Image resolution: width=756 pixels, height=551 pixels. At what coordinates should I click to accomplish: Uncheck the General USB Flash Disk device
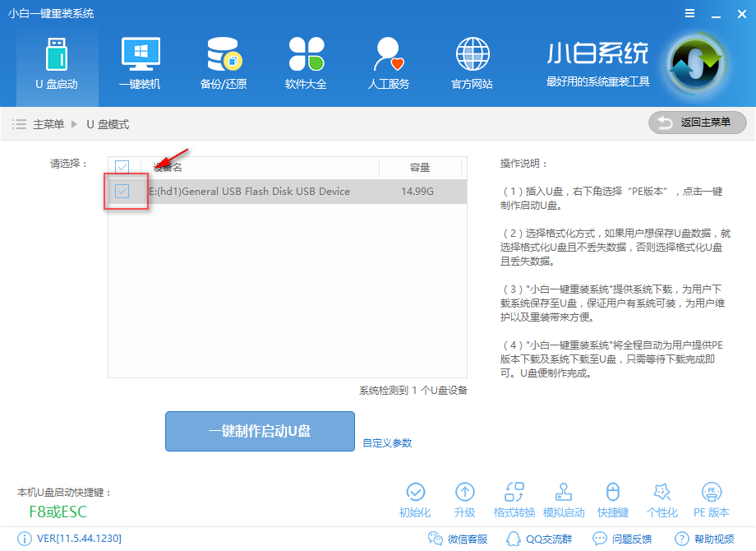coord(122,191)
